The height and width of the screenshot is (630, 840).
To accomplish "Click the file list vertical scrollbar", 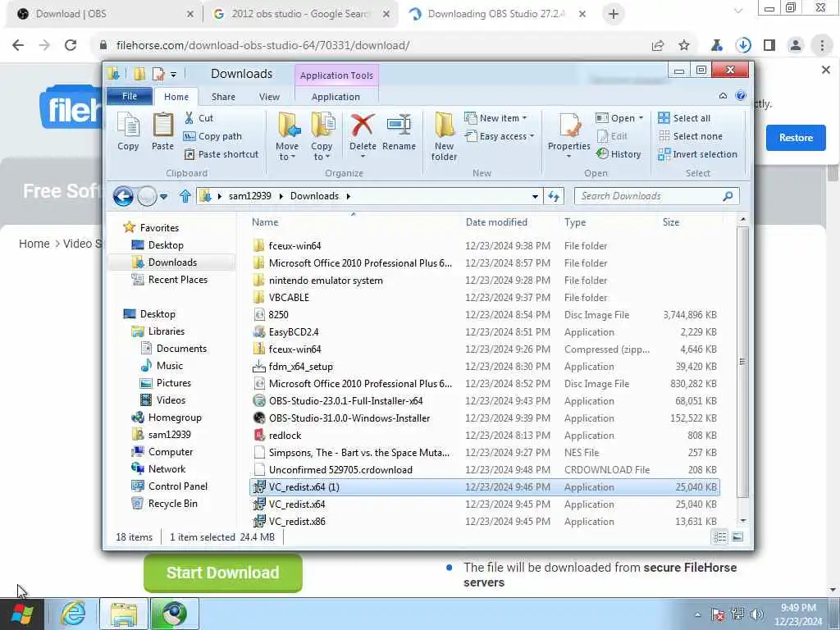I will coord(742,362).
